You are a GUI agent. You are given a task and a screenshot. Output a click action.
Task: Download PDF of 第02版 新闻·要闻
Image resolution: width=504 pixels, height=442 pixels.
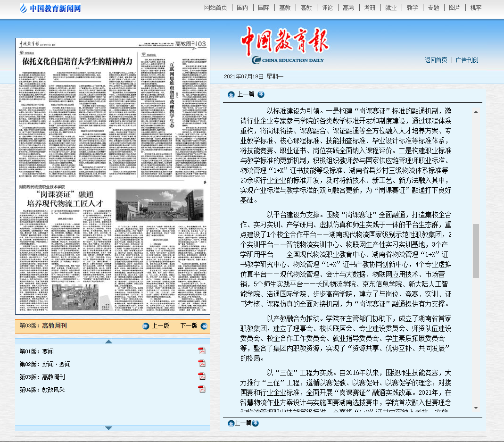click(x=202, y=364)
